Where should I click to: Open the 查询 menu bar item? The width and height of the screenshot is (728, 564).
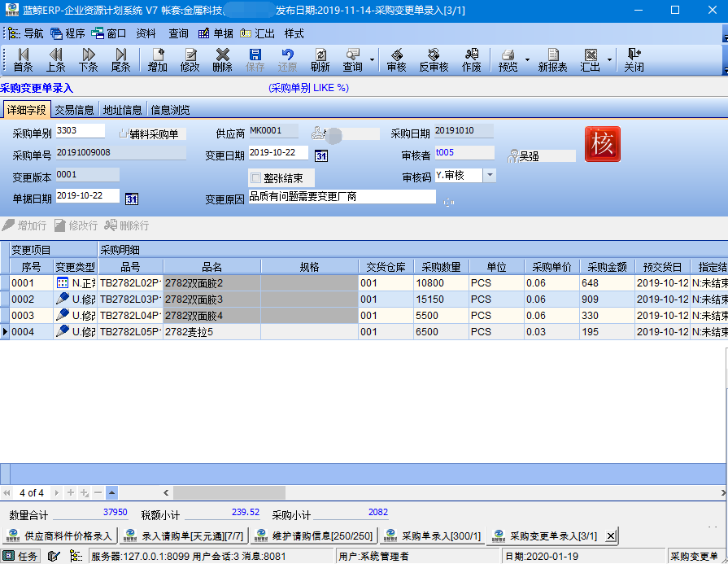pos(178,33)
